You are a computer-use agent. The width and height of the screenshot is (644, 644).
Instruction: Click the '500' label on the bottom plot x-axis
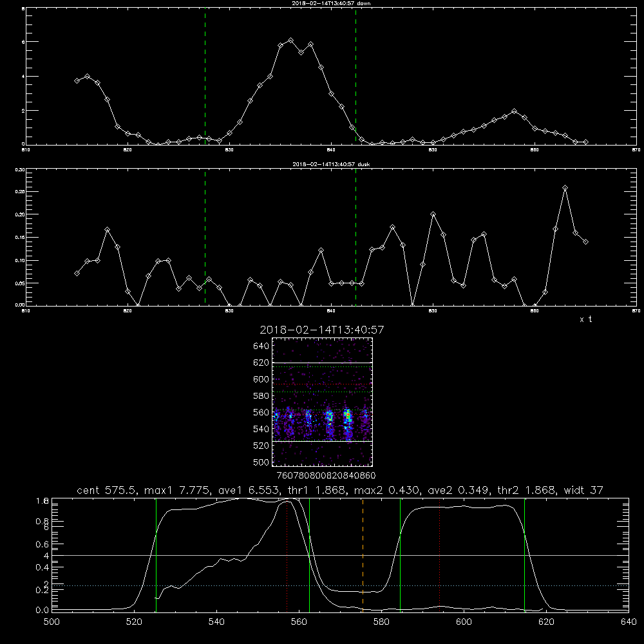click(52, 622)
